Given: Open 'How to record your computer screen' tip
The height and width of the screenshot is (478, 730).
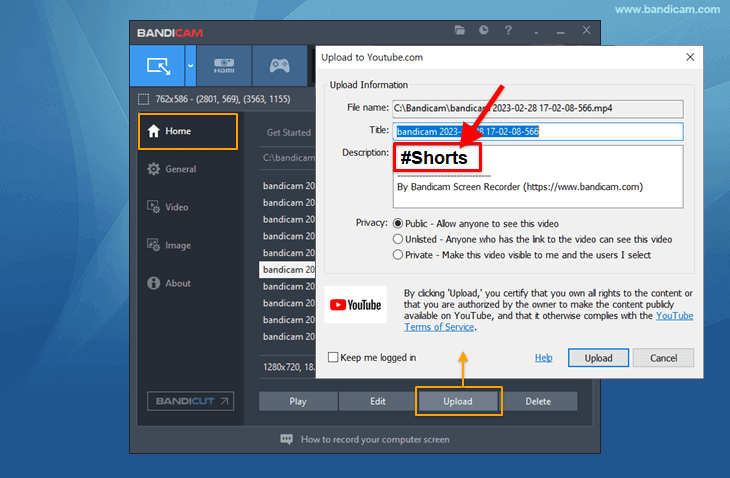Looking at the screenshot, I should click(375, 439).
